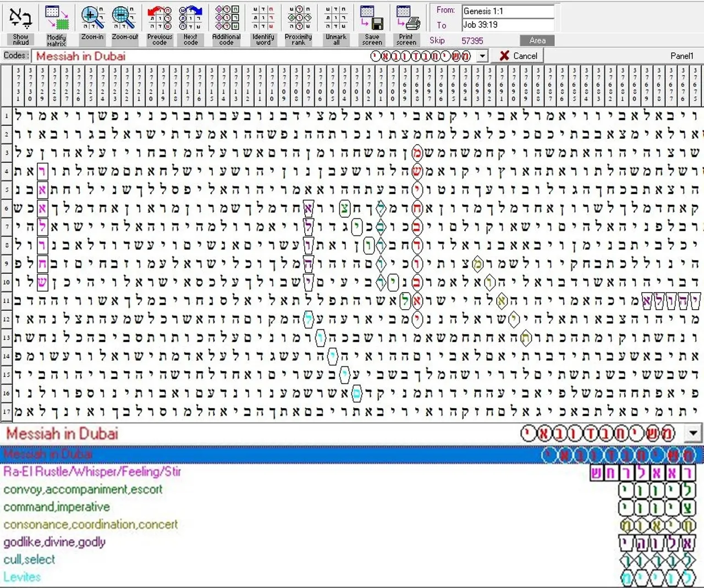This screenshot has height=588, width=704.
Task: Open the Additional code tool
Action: coord(227,24)
